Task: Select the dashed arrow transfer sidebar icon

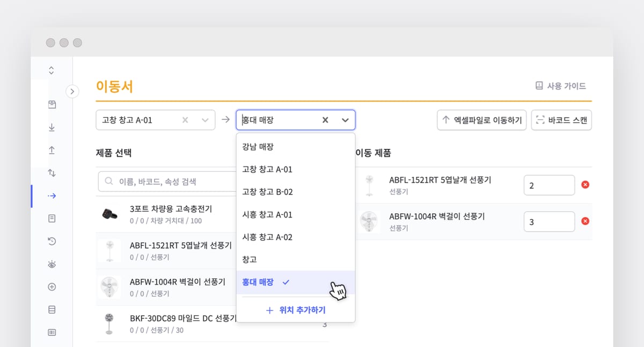Action: (x=52, y=196)
